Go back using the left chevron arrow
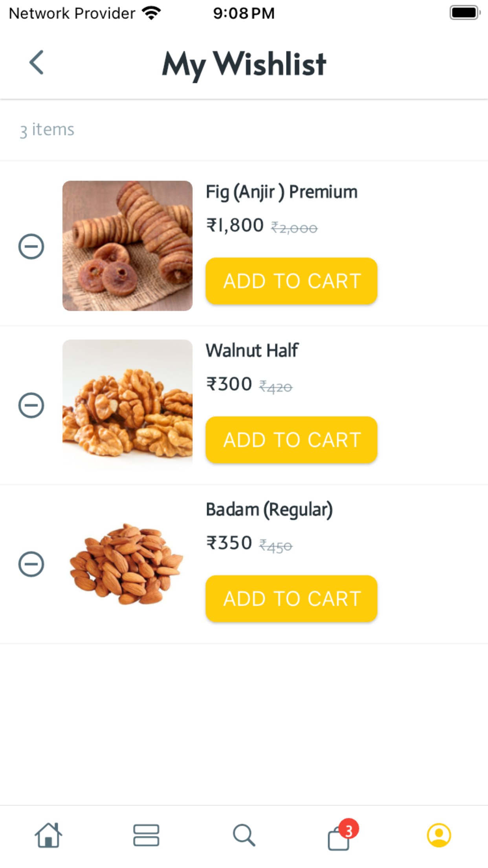 click(x=37, y=62)
